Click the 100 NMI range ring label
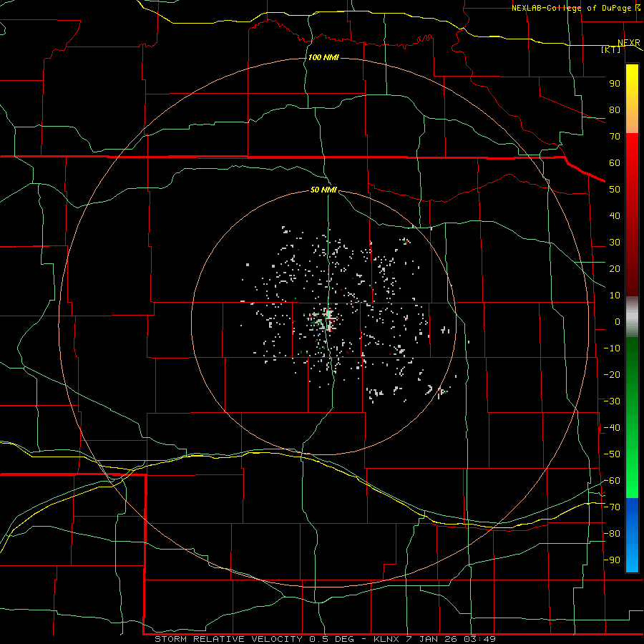644x644 pixels. click(x=323, y=57)
